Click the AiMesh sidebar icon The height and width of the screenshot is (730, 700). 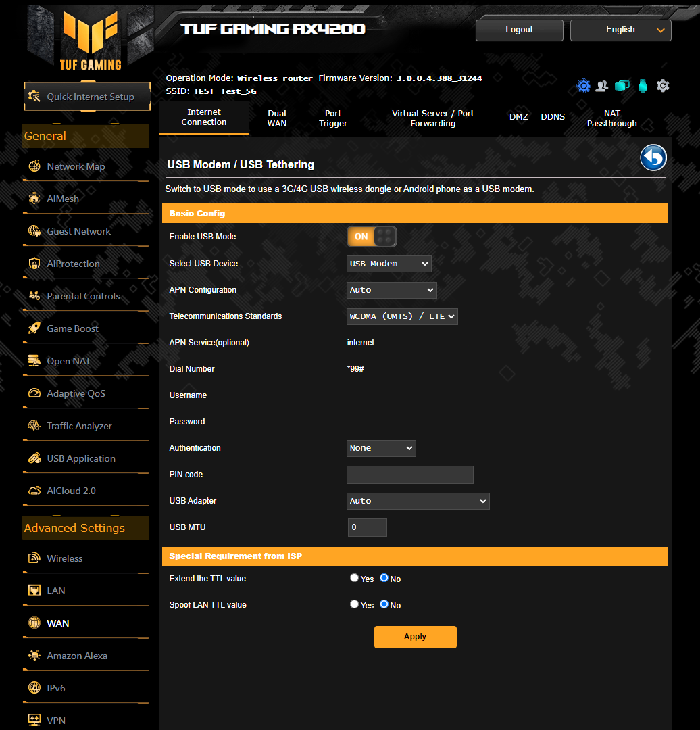point(34,199)
